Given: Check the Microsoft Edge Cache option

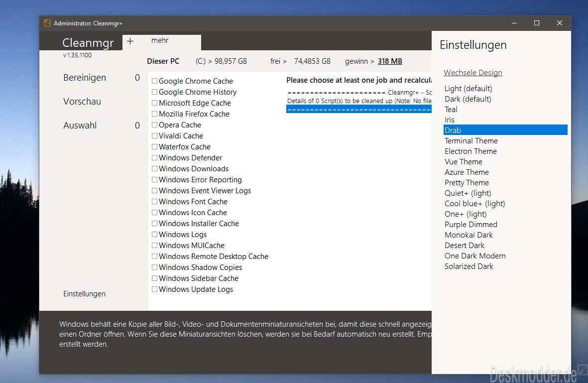Looking at the screenshot, I should tap(154, 103).
